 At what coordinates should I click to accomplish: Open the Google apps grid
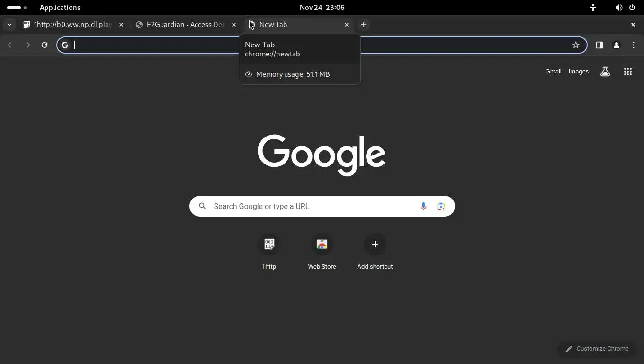click(x=628, y=72)
